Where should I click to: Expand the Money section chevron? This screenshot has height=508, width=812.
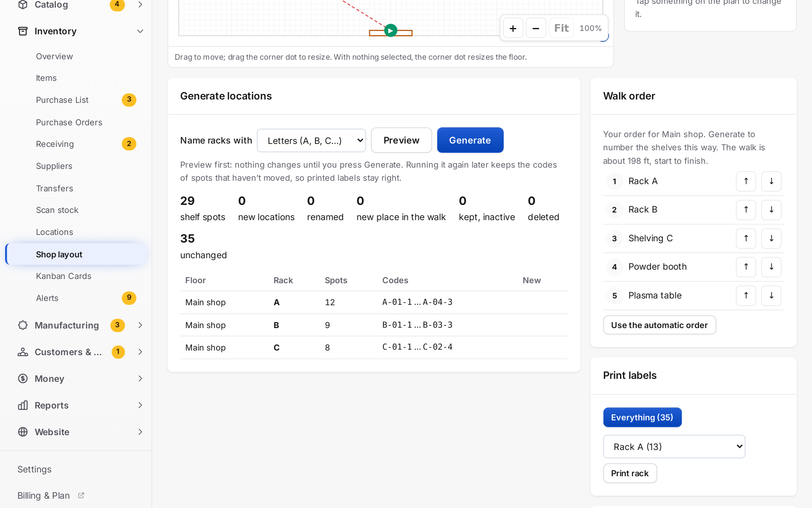(140, 378)
